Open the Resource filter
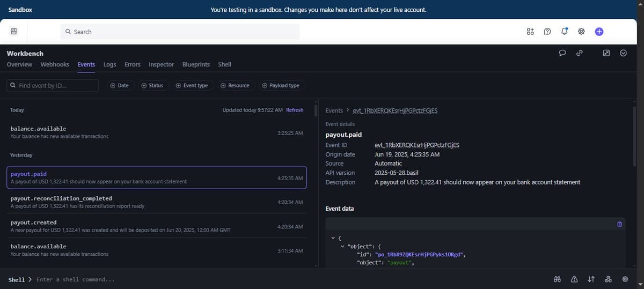Screen dimensions: 644x289 236,85
